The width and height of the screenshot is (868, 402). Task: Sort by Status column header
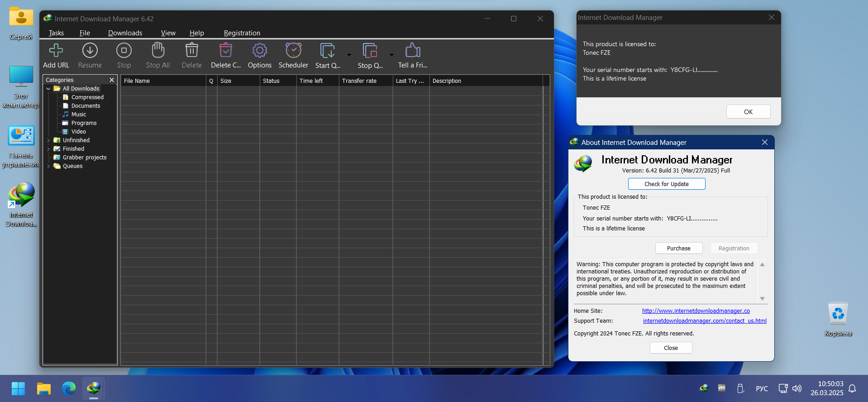point(278,81)
